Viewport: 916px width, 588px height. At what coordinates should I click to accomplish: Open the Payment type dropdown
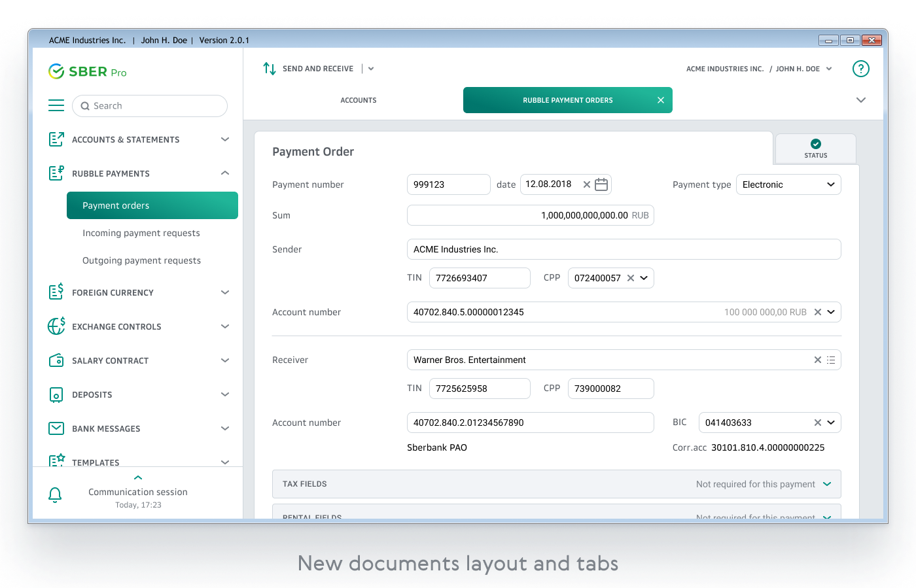(788, 184)
